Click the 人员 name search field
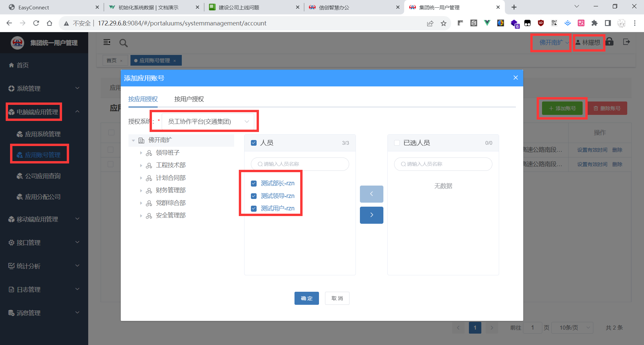The image size is (644, 345). [300, 164]
